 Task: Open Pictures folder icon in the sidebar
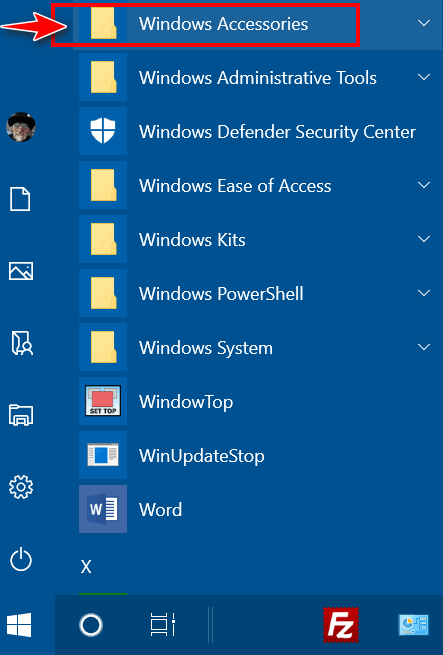click(21, 271)
